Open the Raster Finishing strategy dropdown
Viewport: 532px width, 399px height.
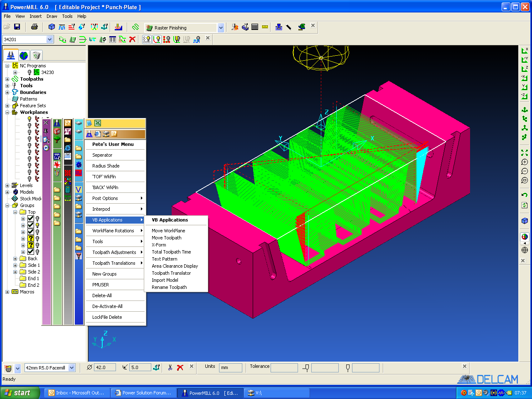(x=221, y=28)
